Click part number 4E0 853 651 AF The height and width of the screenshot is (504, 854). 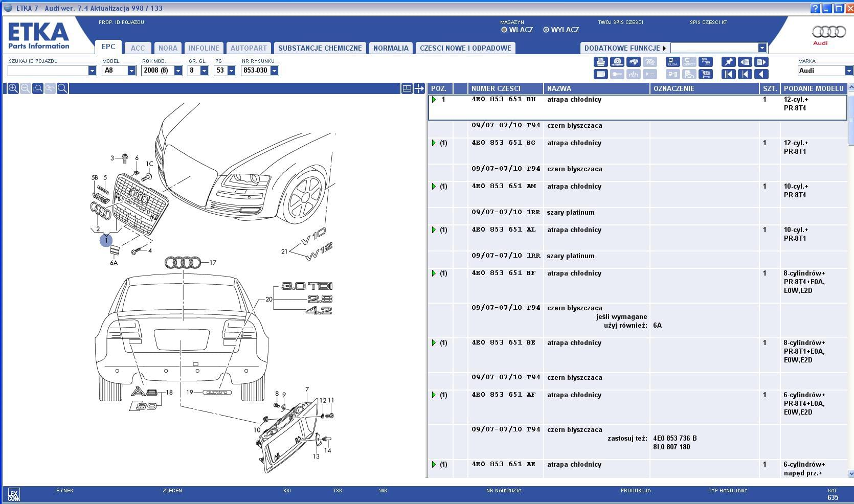tap(503, 395)
